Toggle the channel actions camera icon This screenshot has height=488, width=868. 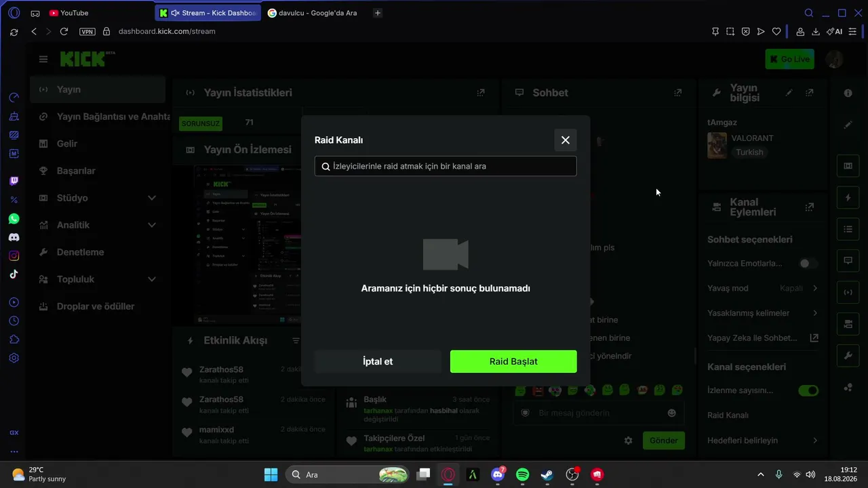coord(848,324)
